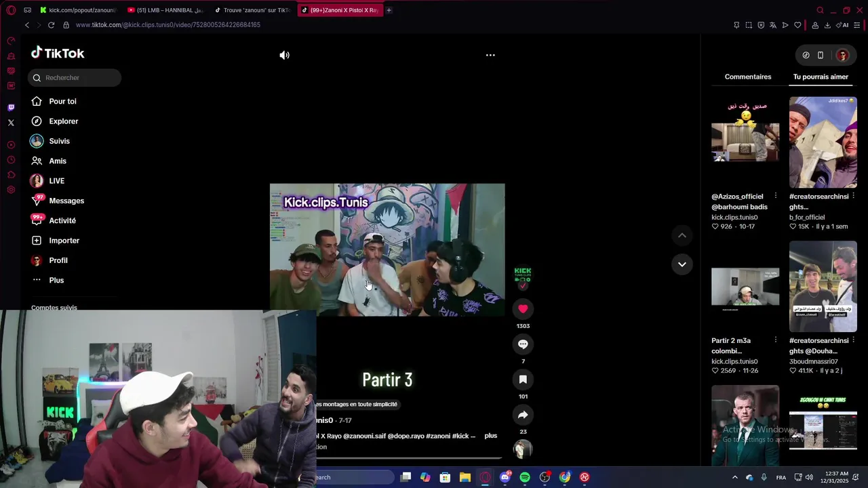Viewport: 868px width, 488px height.
Task: Switch to the Commentaires tab
Action: [748, 77]
